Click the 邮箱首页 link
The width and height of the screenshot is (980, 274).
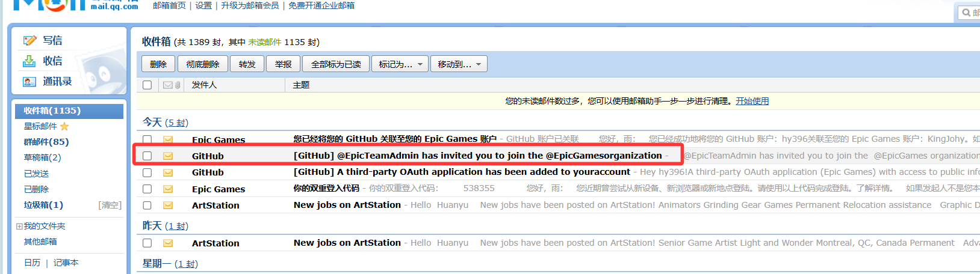click(x=169, y=5)
